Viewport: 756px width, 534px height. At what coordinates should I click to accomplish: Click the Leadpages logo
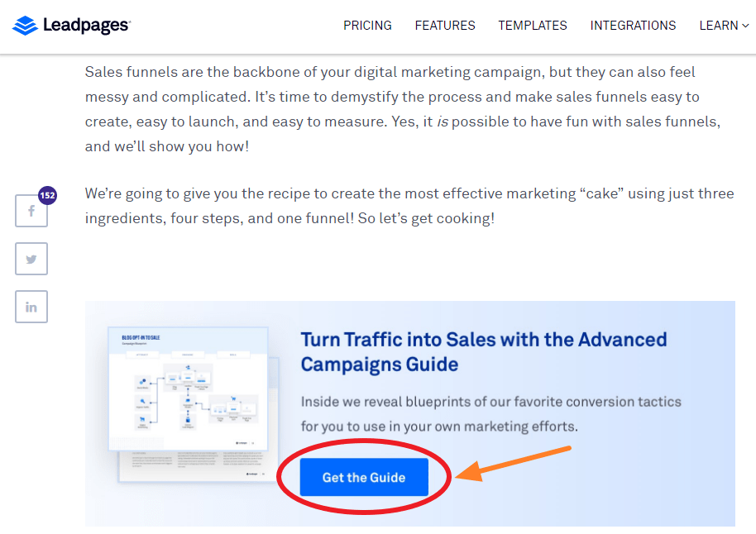(71, 25)
